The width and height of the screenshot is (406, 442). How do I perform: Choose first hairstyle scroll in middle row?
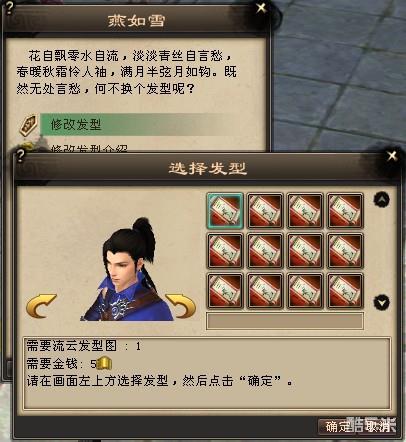pyautogui.click(x=225, y=251)
